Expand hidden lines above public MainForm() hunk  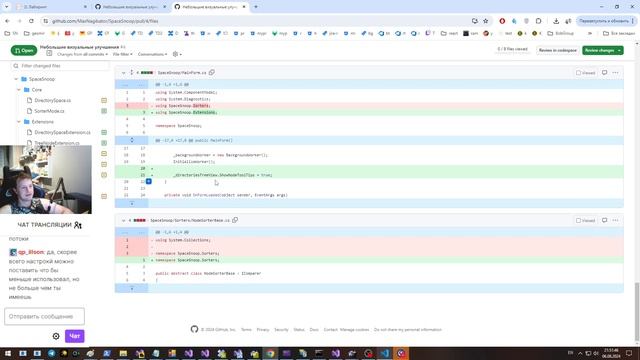tap(131, 140)
